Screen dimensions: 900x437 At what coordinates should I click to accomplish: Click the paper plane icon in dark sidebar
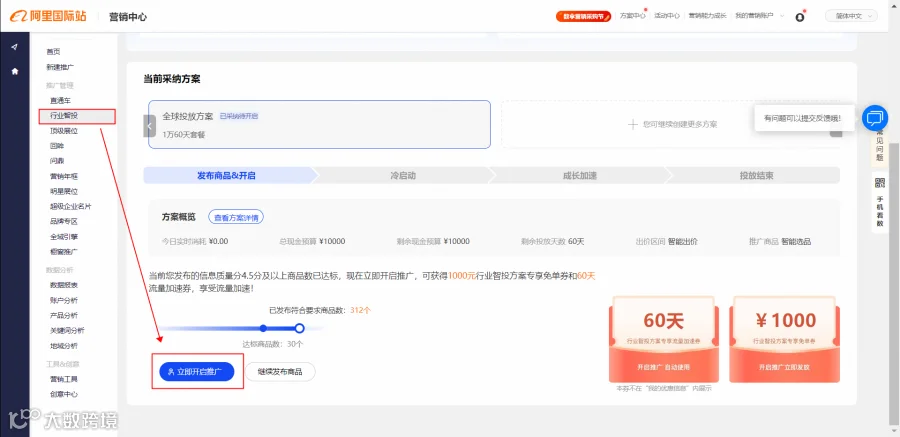click(14, 47)
